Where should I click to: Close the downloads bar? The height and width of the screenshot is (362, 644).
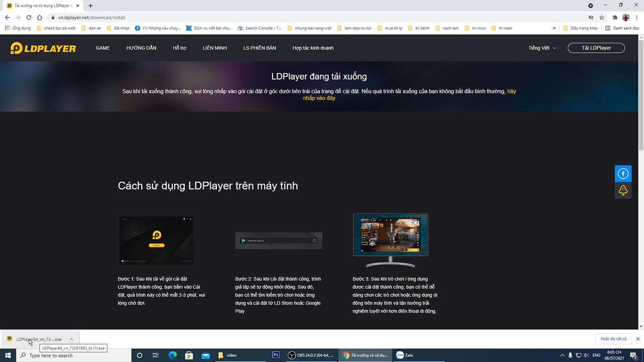(638, 339)
